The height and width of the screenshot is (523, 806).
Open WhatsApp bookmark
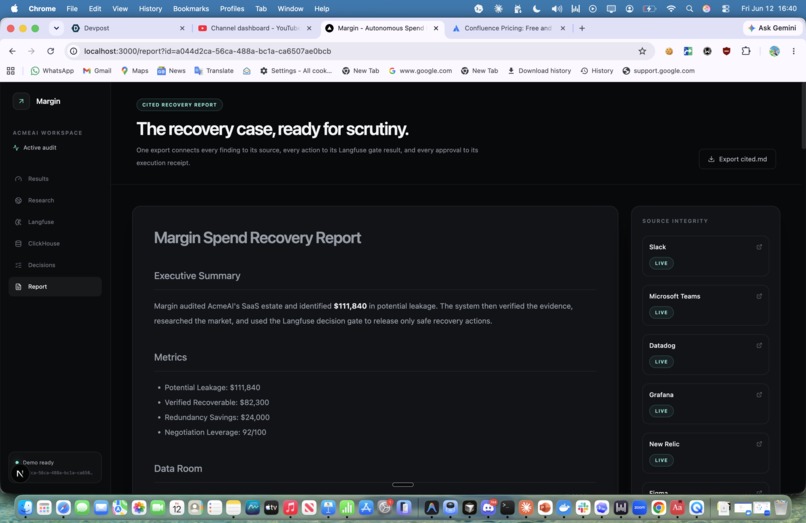point(52,71)
